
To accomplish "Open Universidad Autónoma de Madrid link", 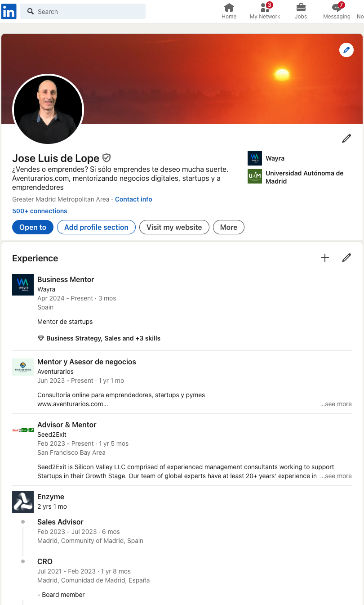I will (x=305, y=177).
